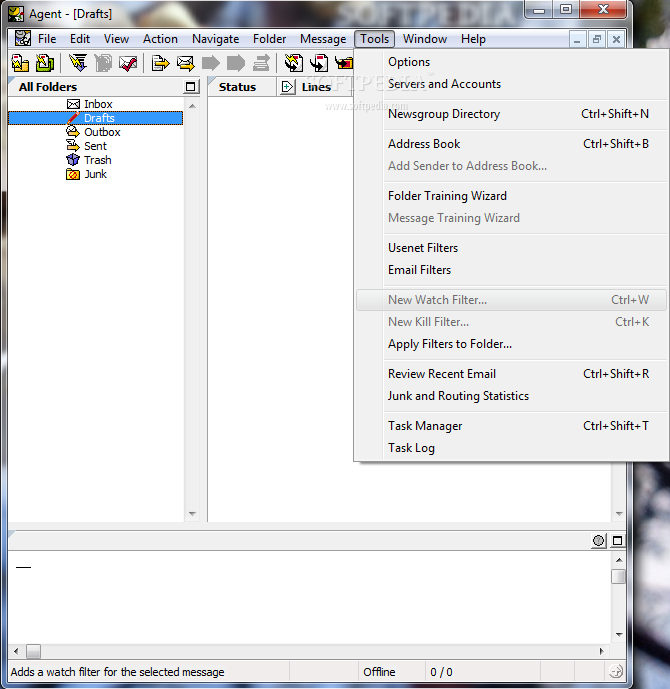Launch Folder Training Wizard
Viewport: 670px width, 689px height.
click(511, 196)
